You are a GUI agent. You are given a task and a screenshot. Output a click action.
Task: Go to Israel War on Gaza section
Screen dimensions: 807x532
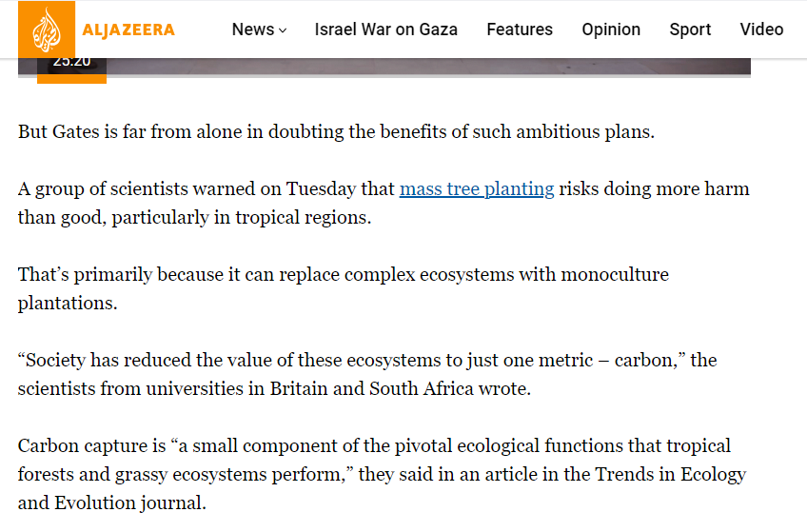385,30
